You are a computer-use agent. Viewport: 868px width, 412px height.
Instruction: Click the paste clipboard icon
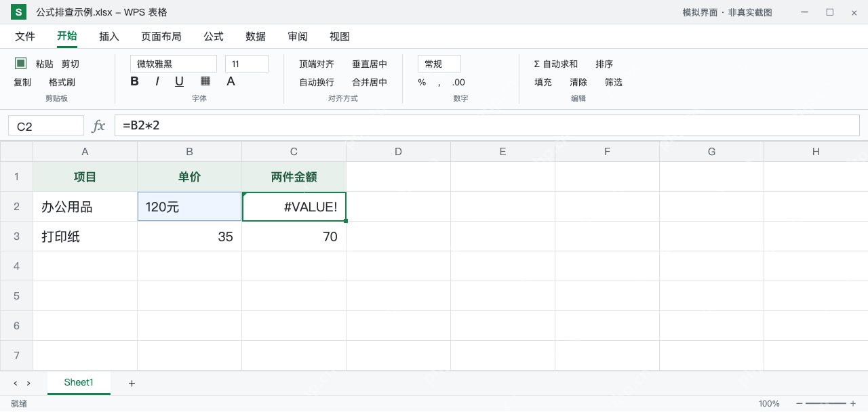point(21,63)
